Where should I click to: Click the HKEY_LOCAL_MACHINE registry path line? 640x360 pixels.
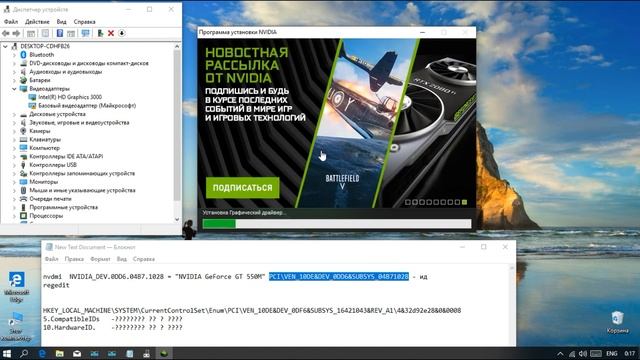(252, 311)
